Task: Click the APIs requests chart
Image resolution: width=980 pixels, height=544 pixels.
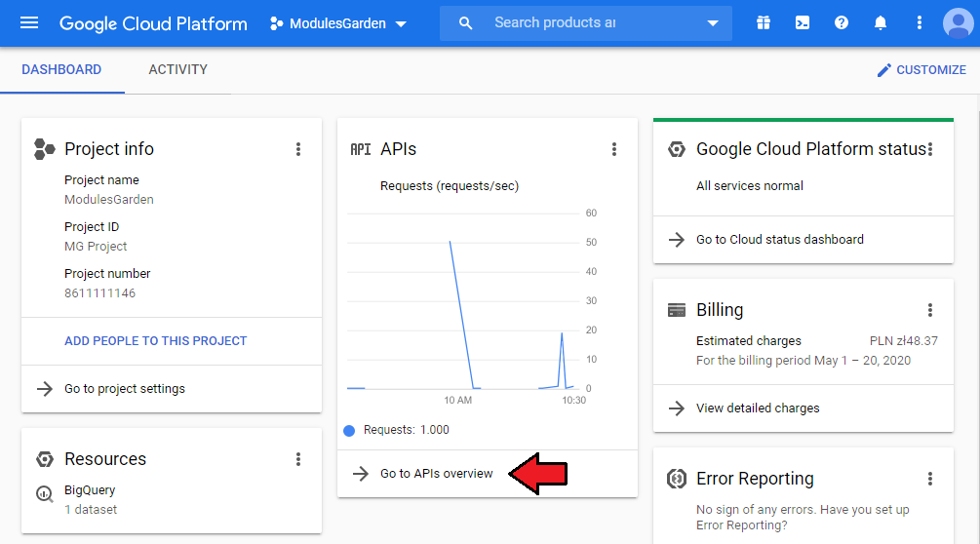Action: (x=462, y=301)
